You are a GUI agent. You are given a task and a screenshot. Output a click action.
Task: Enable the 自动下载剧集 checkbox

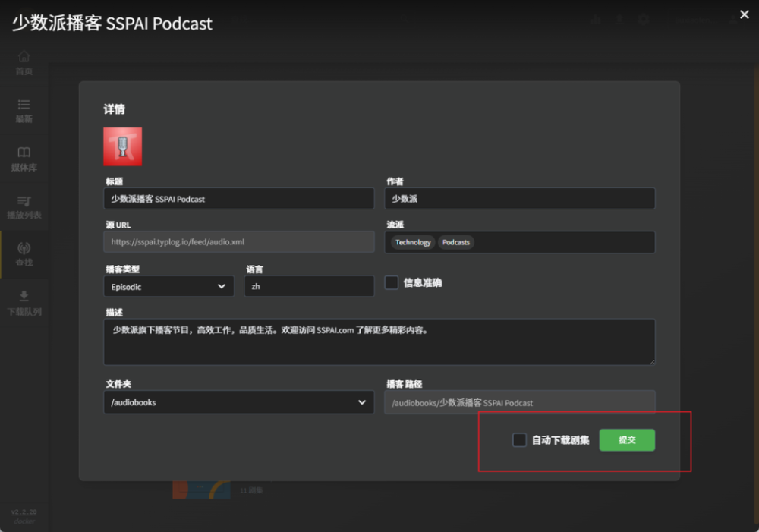519,439
